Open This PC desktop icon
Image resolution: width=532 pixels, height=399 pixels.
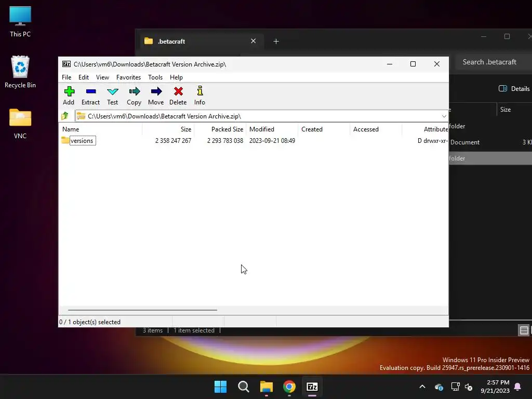click(20, 22)
